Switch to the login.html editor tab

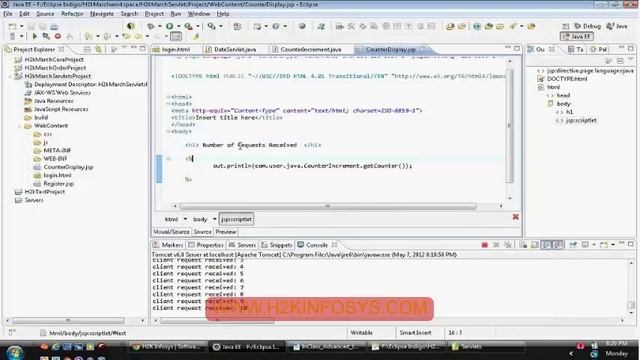176,49
